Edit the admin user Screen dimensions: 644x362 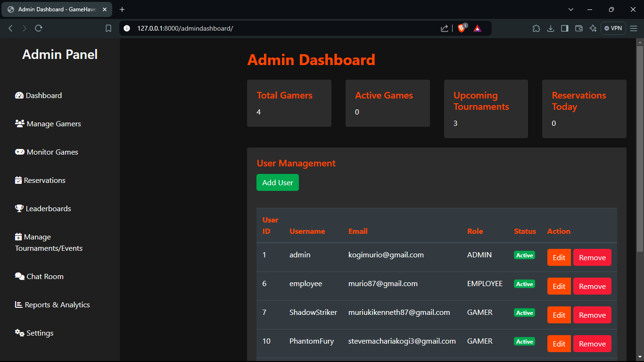[x=559, y=257]
